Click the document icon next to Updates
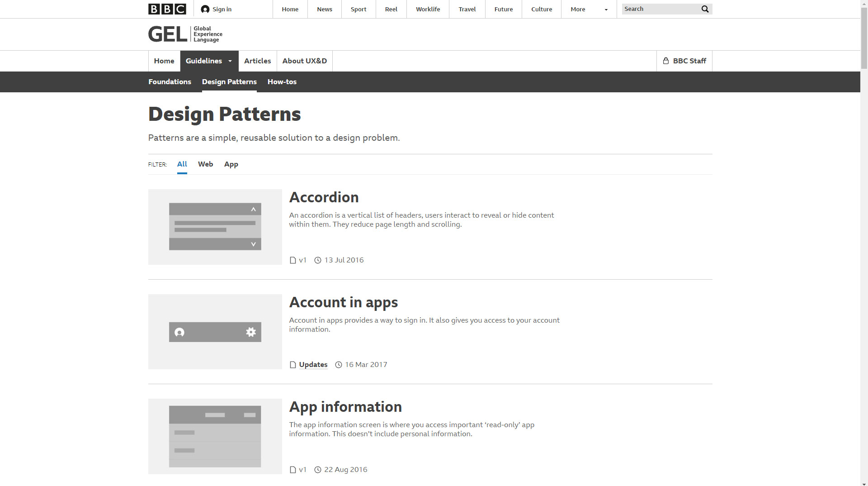 coord(292,365)
